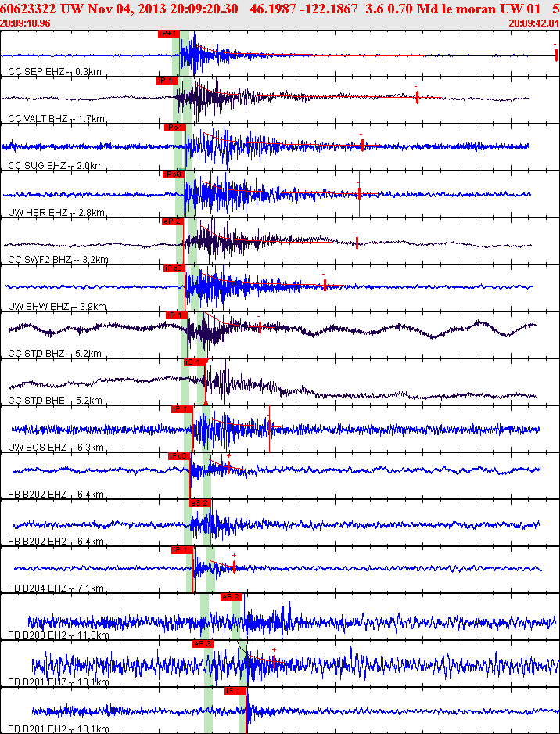
Task: Select the station label 'CC STD BHE -- 5.2km'
Action: point(56,400)
